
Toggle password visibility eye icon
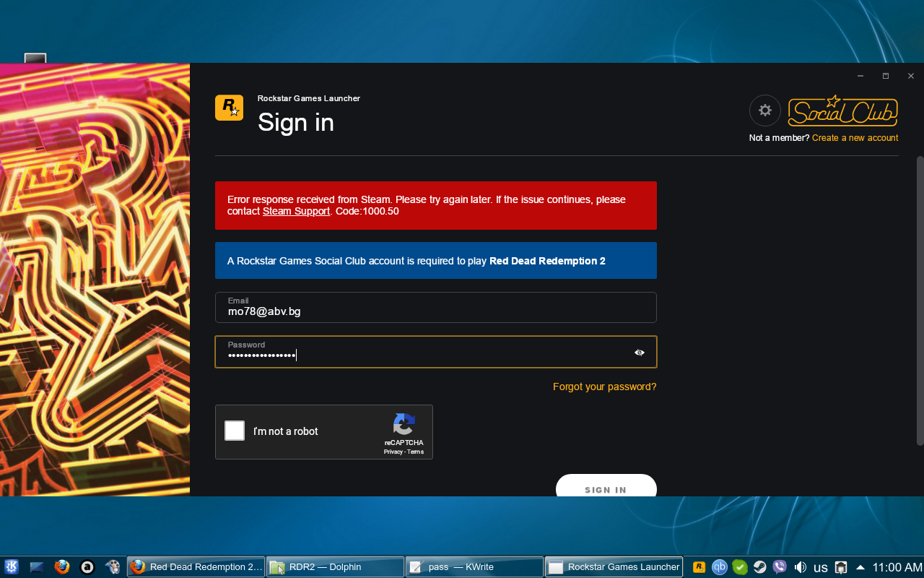click(x=640, y=353)
